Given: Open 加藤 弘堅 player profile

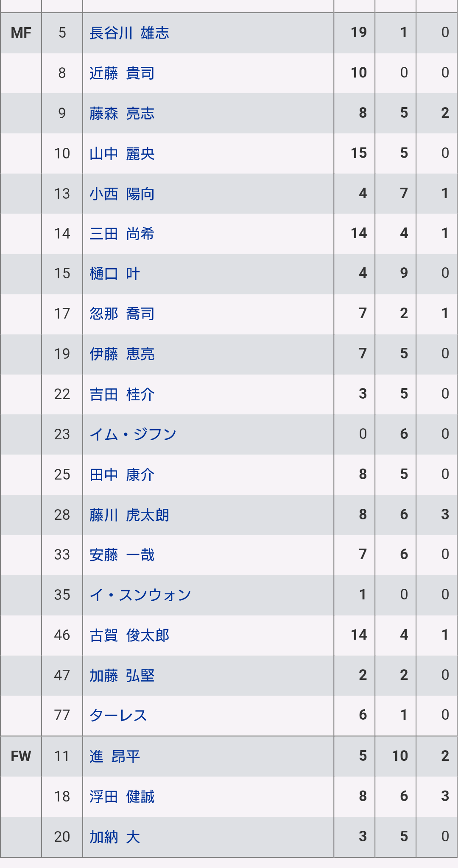Looking at the screenshot, I should (x=122, y=675).
